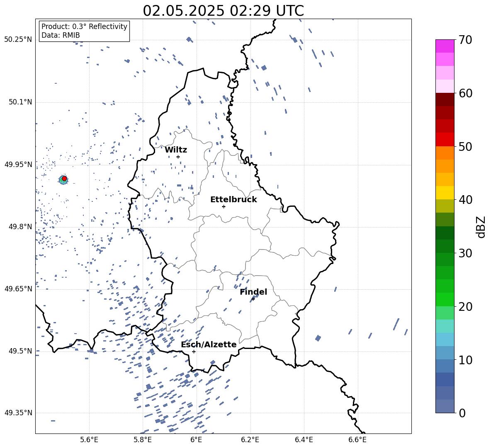The width and height of the screenshot is (491, 448).
Task: Click the 60 value on colorbar
Action: click(465, 93)
